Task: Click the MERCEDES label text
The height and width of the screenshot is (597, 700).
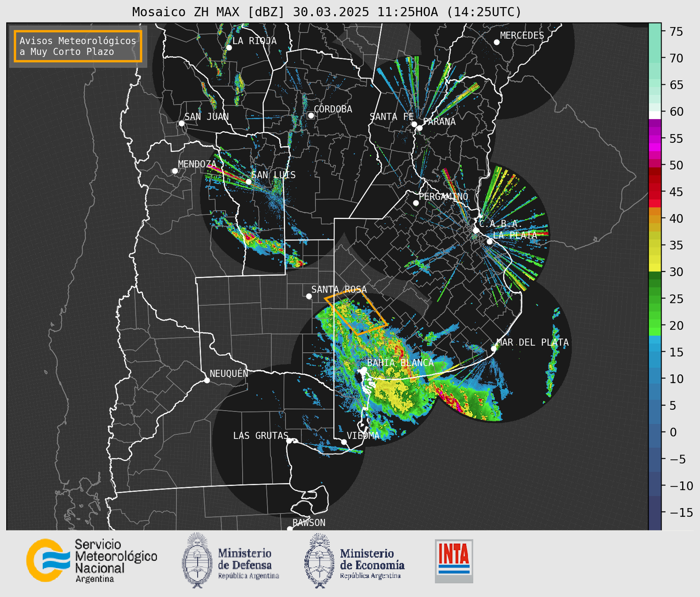Action: 522,36
